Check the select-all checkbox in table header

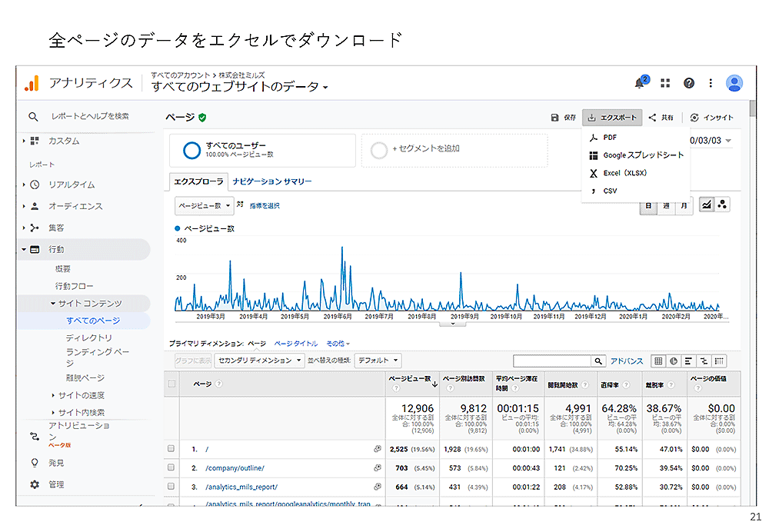click(x=171, y=384)
